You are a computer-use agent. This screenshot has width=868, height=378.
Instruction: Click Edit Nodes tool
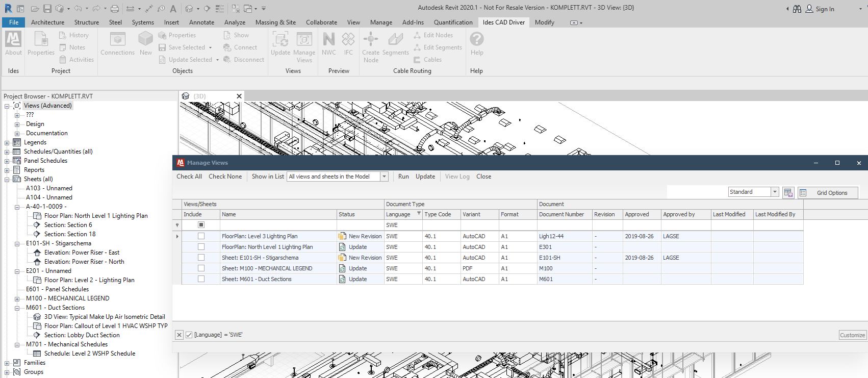[x=433, y=35]
